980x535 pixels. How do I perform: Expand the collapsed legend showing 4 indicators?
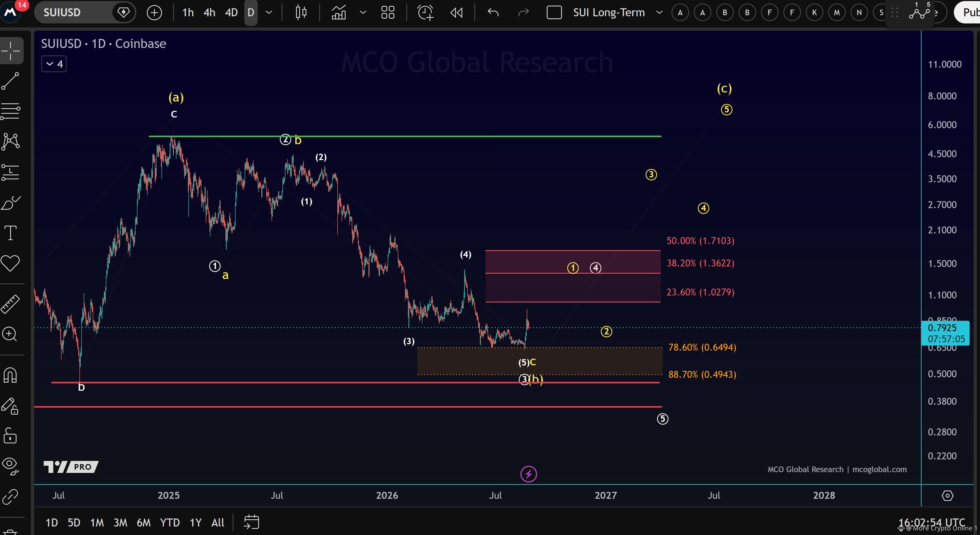pyautogui.click(x=54, y=64)
